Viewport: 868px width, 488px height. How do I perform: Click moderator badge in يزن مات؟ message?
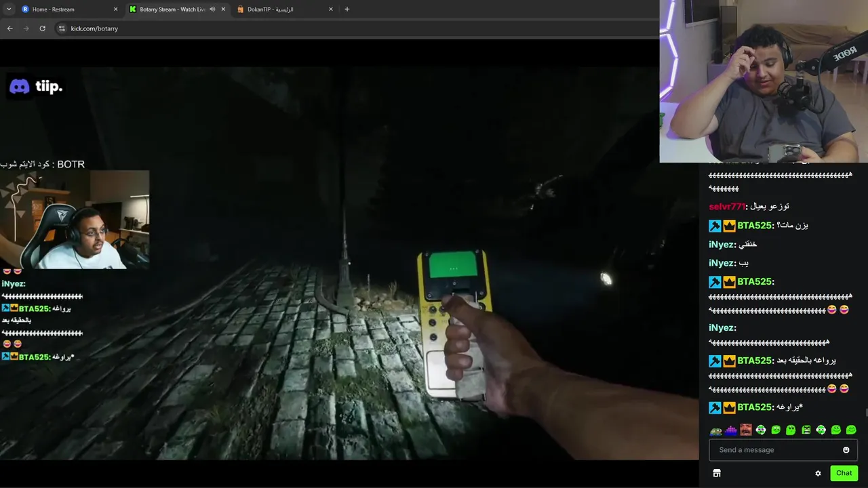(715, 226)
